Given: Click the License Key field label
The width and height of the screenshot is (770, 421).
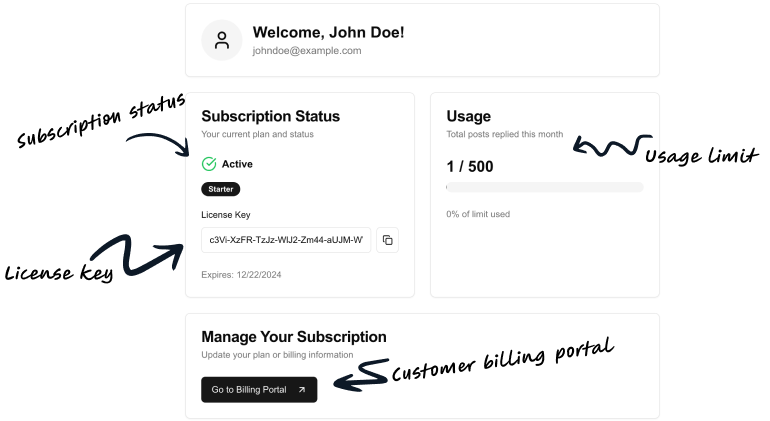Looking at the screenshot, I should coord(225,214).
